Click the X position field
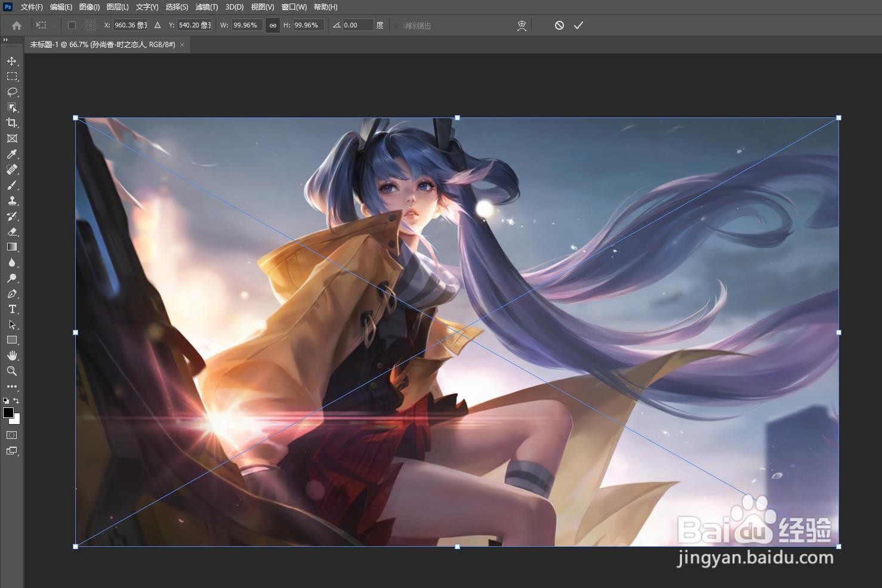This screenshot has width=882, height=588. [x=131, y=25]
